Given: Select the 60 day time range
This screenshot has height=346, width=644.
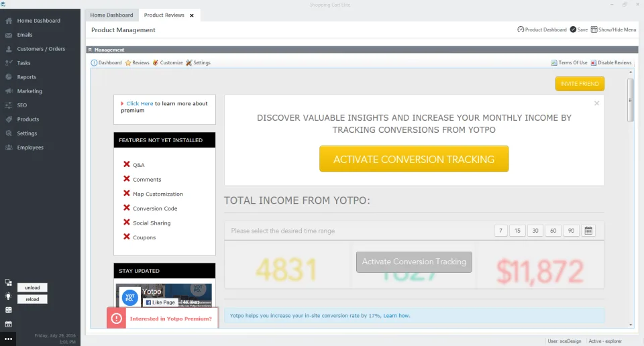Looking at the screenshot, I should coord(553,231).
